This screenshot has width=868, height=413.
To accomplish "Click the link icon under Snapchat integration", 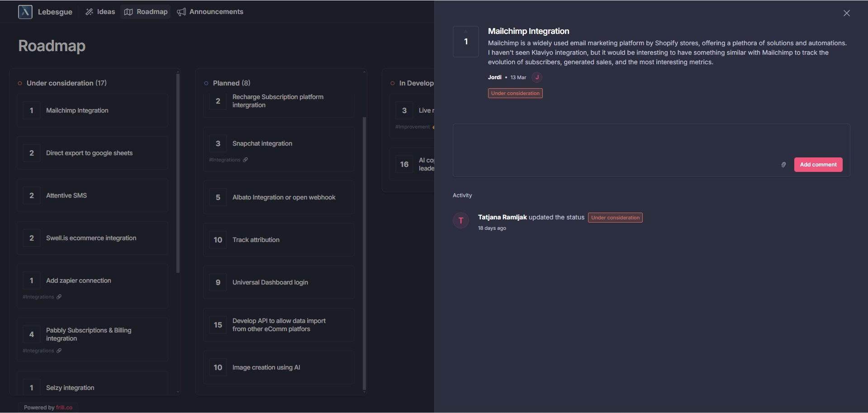I will click(x=245, y=160).
